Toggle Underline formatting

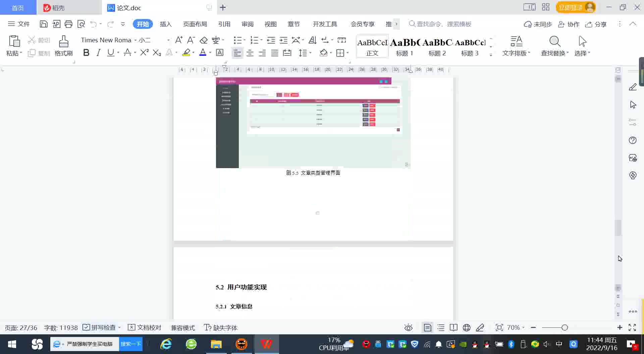[x=110, y=53]
